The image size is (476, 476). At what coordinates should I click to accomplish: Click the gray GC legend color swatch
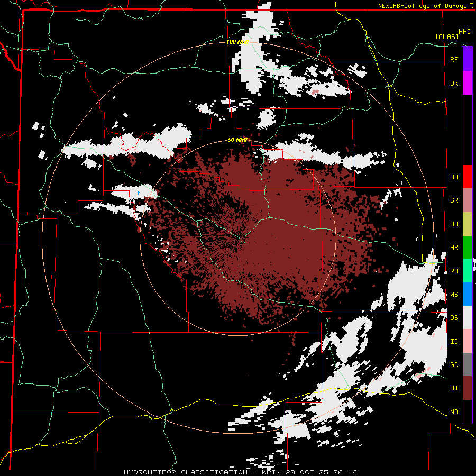[467, 364]
